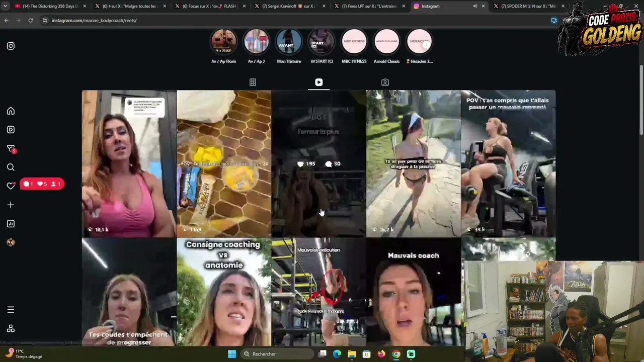
Task: Show next highlights with the right arrow
Action: (x=426, y=44)
